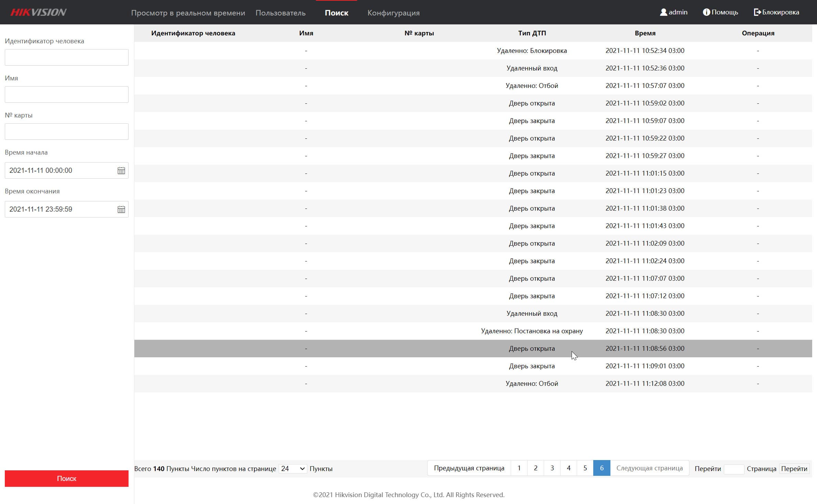Viewport: 817px width, 504px height.
Task: Jump to page 3 of results
Action: coord(552,468)
